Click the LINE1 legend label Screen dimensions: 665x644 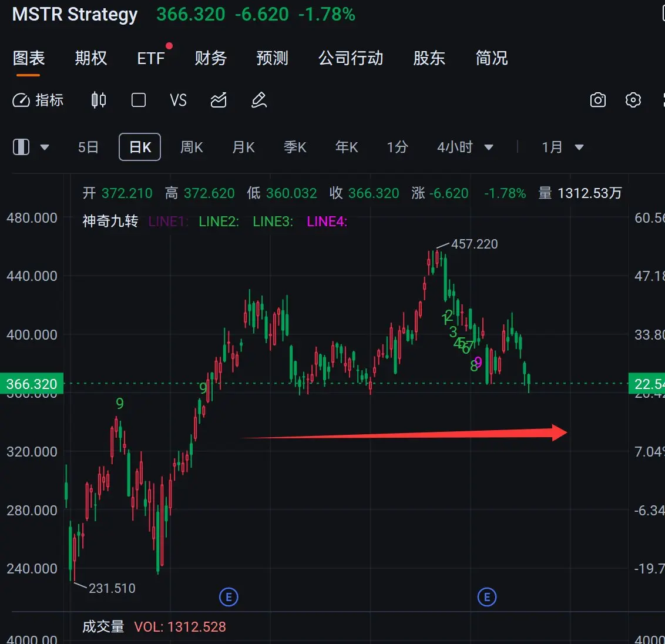coord(169,222)
